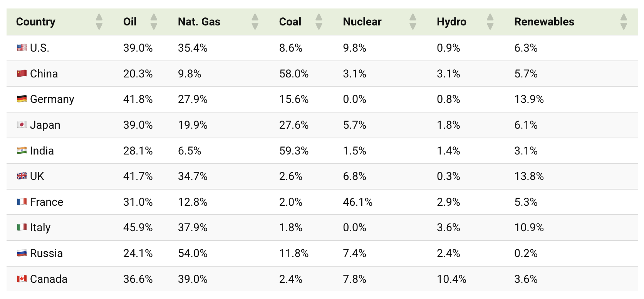Select the Country column header
The image size is (644, 299).
coord(36,22)
